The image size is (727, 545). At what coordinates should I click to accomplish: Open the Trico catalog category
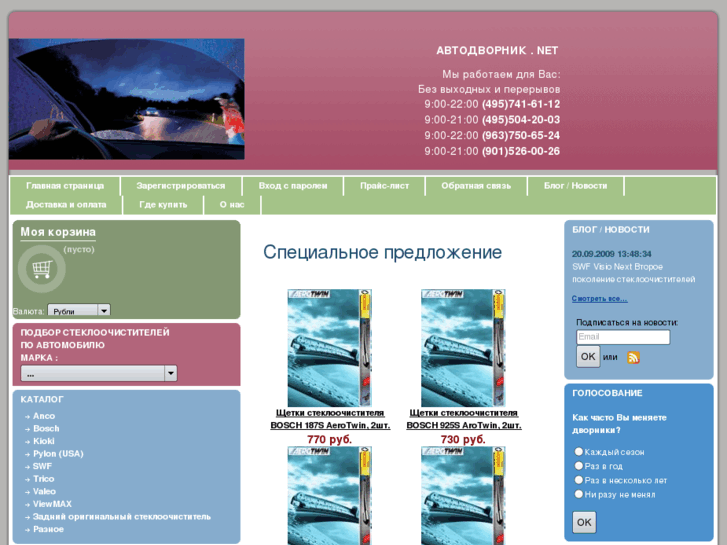(44, 479)
